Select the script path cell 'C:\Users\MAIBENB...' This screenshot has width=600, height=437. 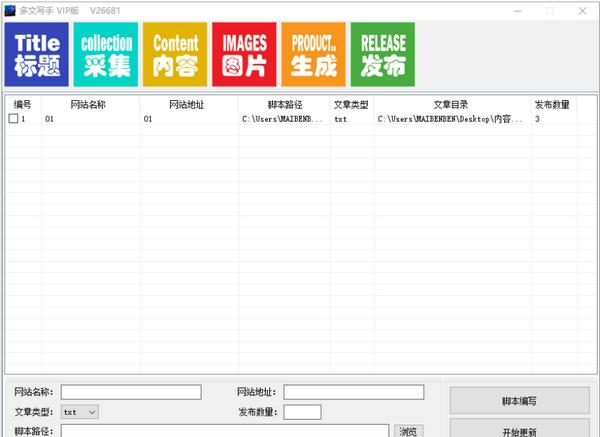point(283,119)
